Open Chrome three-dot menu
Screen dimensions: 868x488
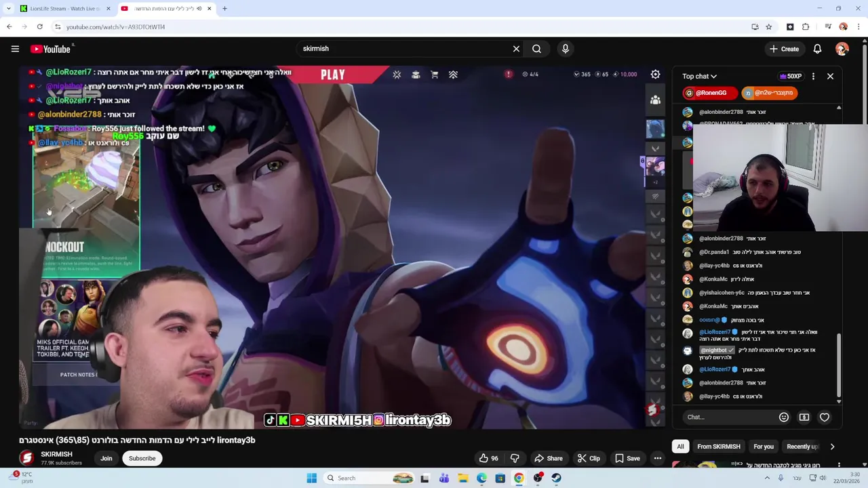tap(859, 27)
